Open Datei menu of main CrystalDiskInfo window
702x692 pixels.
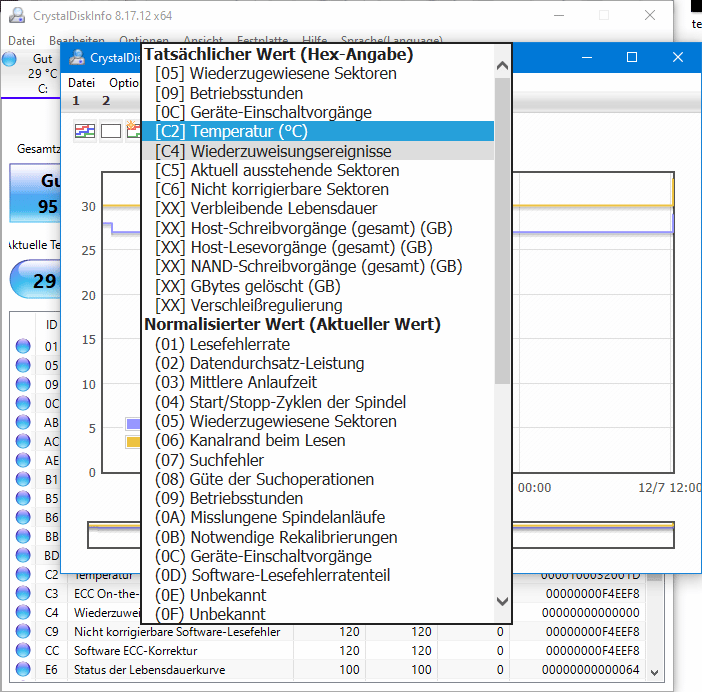[x=21, y=41]
